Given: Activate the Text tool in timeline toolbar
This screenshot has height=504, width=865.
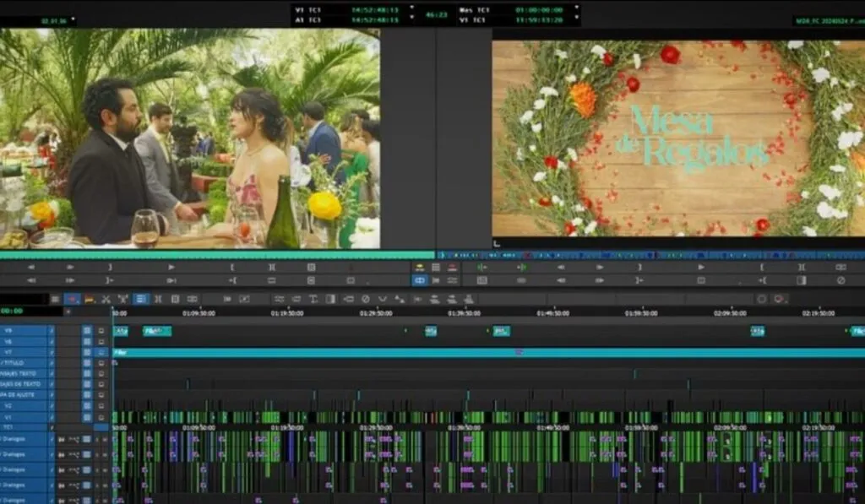Looking at the screenshot, I should coord(313,297).
